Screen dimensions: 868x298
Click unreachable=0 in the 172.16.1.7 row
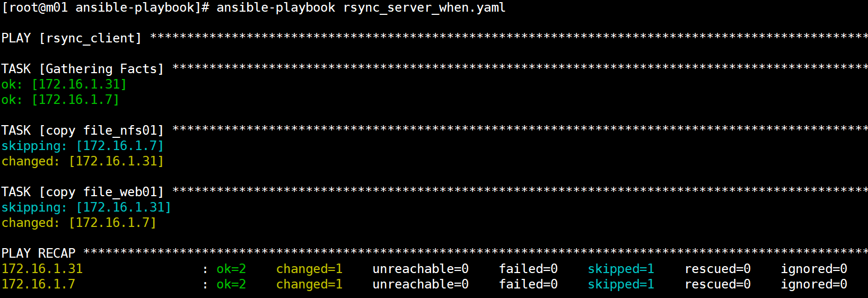point(420,284)
